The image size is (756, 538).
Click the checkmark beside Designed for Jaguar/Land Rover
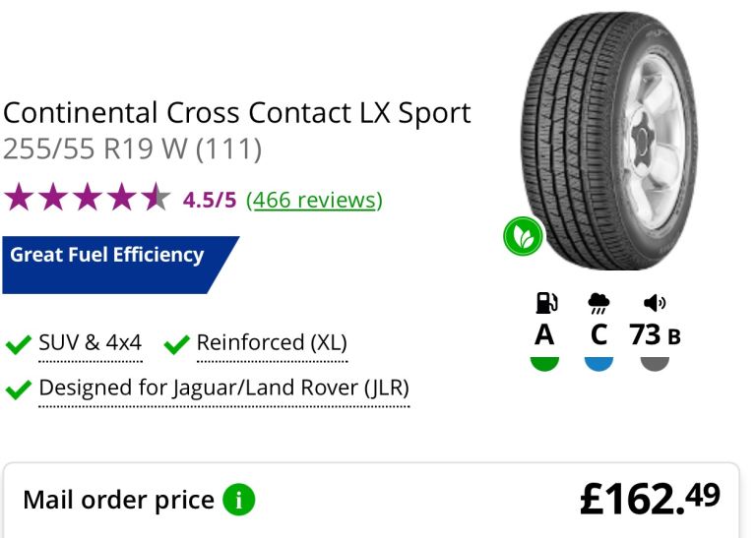click(18, 389)
